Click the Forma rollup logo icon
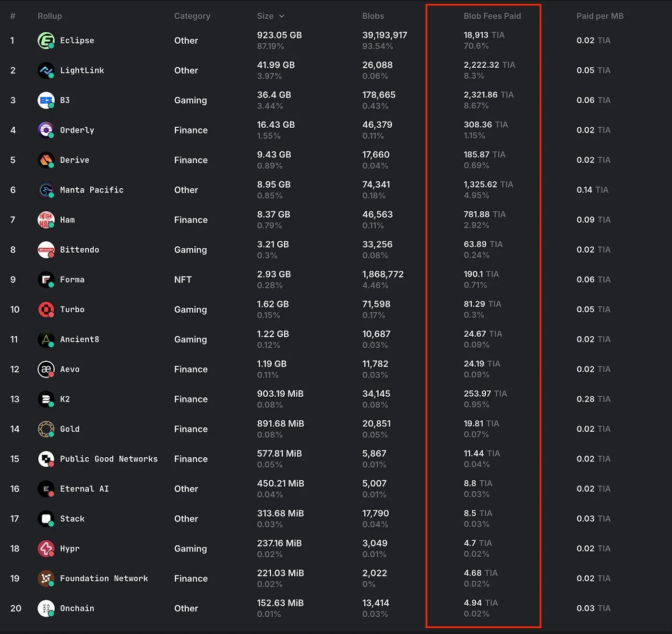Image resolution: width=672 pixels, height=634 pixels. (x=46, y=280)
